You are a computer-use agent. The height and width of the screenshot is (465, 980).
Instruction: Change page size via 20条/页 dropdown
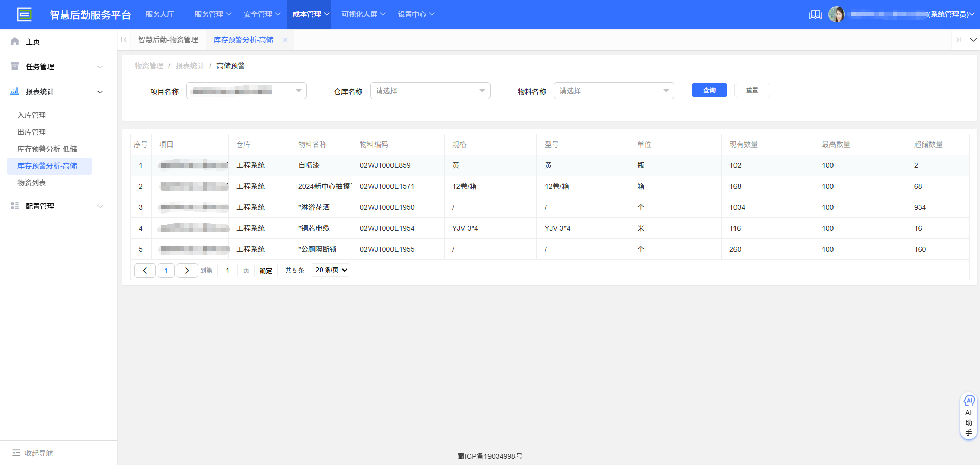[330, 270]
